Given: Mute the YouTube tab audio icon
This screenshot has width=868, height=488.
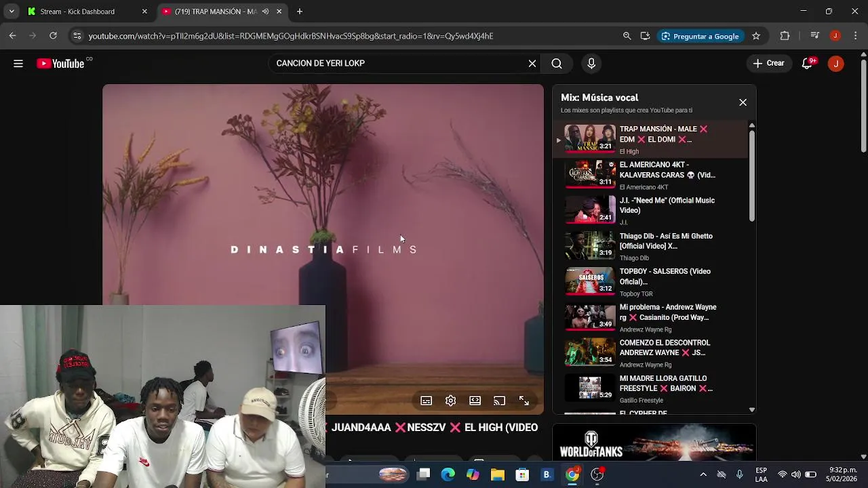Looking at the screenshot, I should [x=265, y=12].
